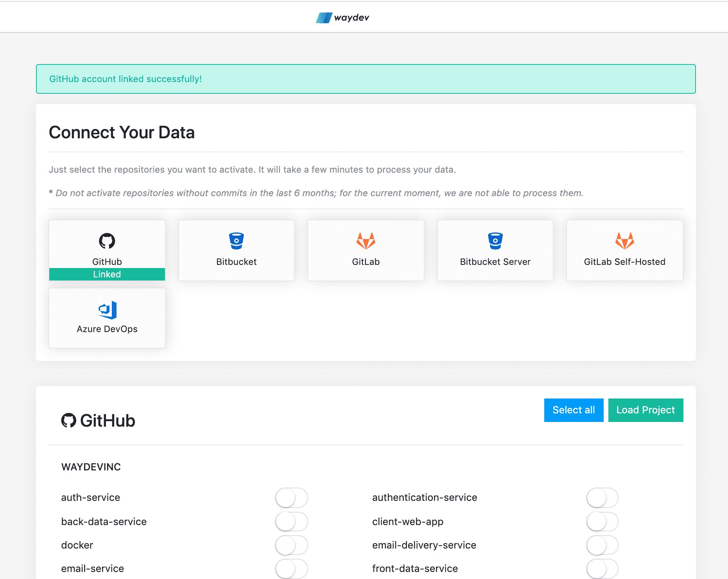728x579 pixels.
Task: Click the auth-service repository name
Action: pyautogui.click(x=91, y=497)
